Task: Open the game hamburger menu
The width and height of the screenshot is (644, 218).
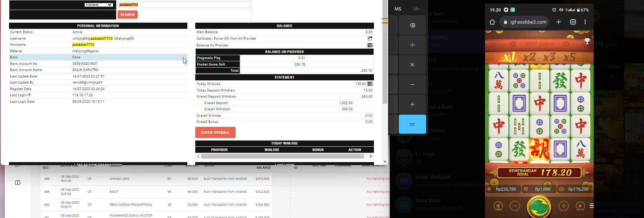Action: click(592, 206)
